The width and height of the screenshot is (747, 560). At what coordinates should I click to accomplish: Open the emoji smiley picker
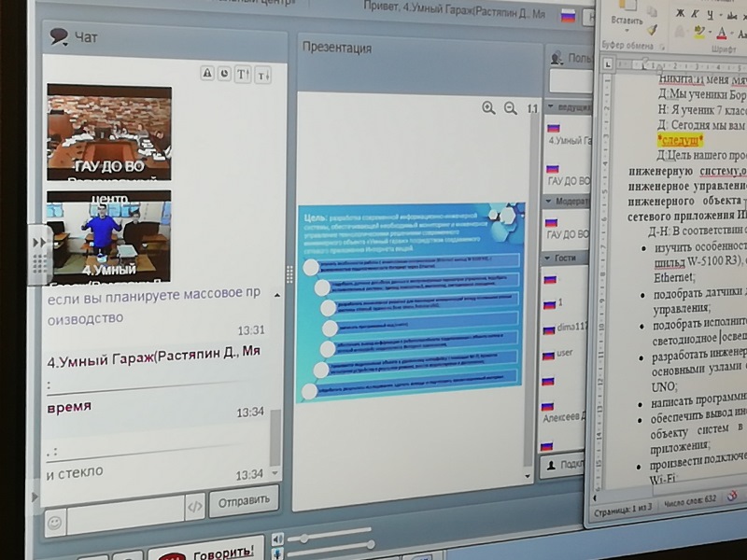point(54,523)
